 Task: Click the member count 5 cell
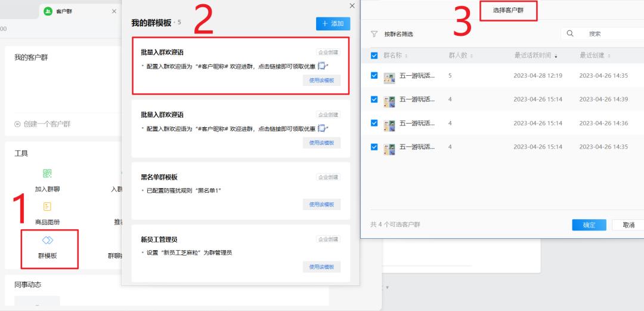450,76
